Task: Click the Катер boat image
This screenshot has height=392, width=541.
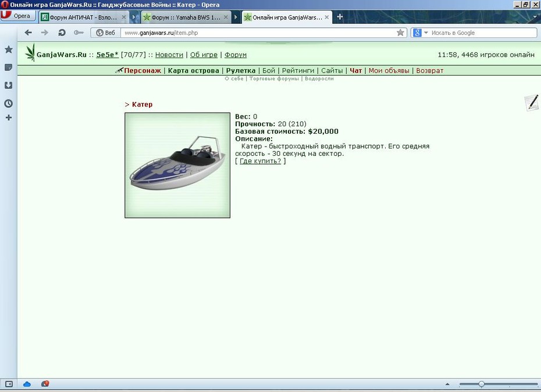Action: 177,165
